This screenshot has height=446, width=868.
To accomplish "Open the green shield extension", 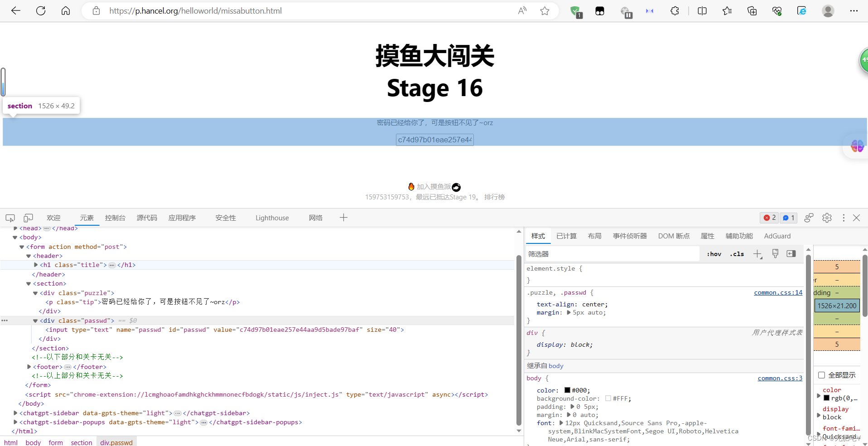I will tap(576, 12).
